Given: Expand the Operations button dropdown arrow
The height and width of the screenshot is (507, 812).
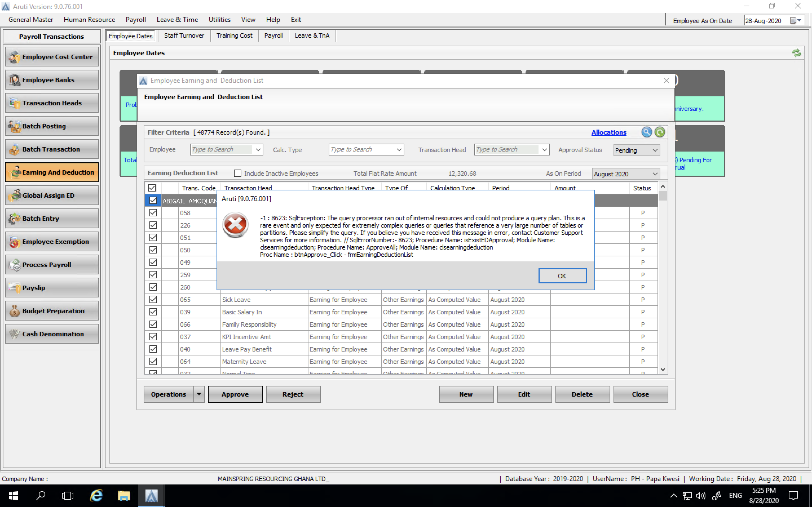Looking at the screenshot, I should [x=199, y=394].
